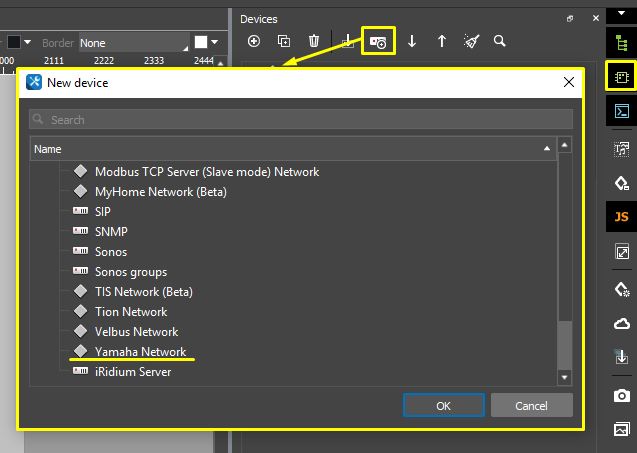Click the Name column sort arrow
This screenshot has height=453, width=637.
(547, 148)
